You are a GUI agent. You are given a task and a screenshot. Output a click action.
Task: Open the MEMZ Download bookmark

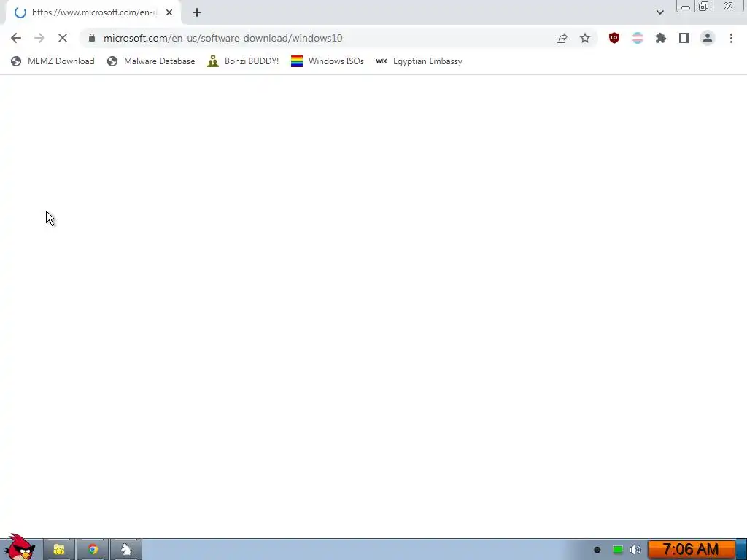point(53,61)
